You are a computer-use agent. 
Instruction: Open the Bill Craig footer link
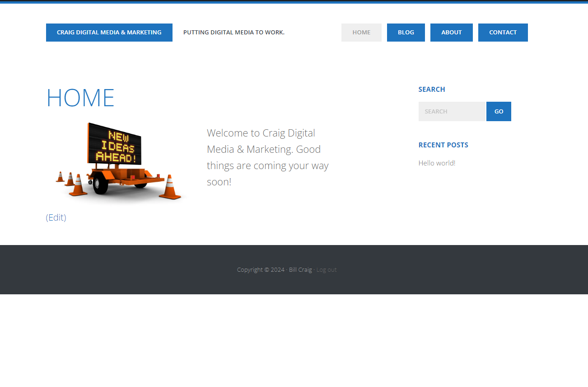300,270
